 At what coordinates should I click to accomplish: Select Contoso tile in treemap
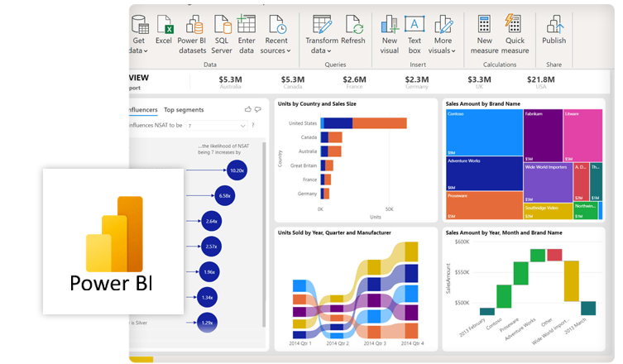[484, 132]
